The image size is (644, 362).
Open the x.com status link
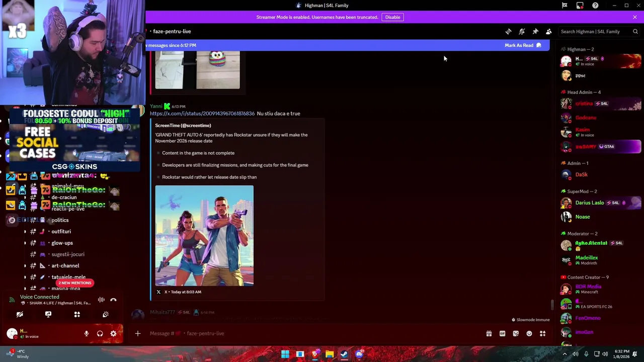202,114
